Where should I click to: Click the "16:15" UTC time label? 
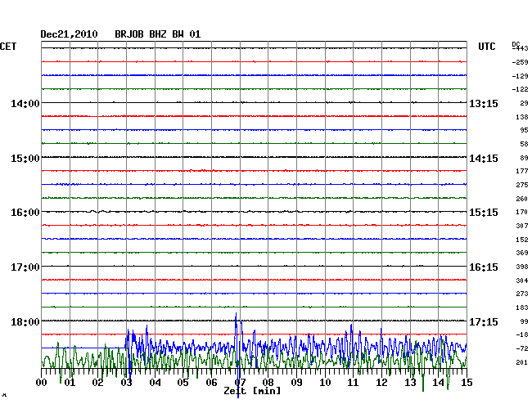484,267
